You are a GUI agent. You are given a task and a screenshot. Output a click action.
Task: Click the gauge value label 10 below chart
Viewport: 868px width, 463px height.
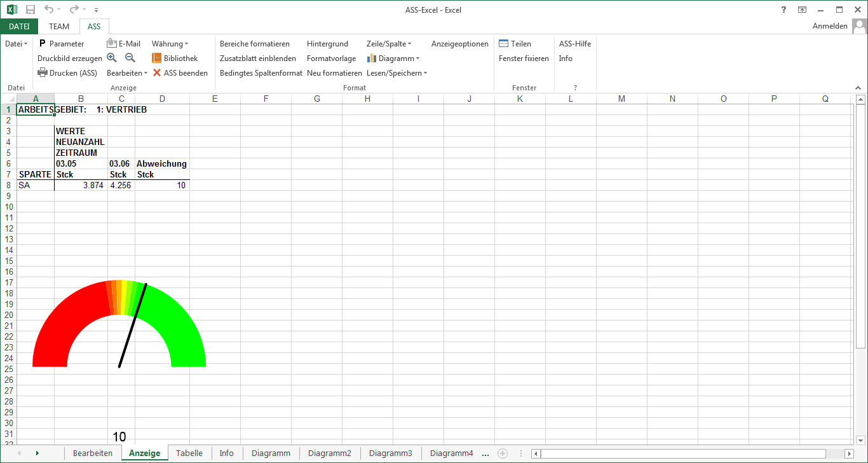pos(119,437)
